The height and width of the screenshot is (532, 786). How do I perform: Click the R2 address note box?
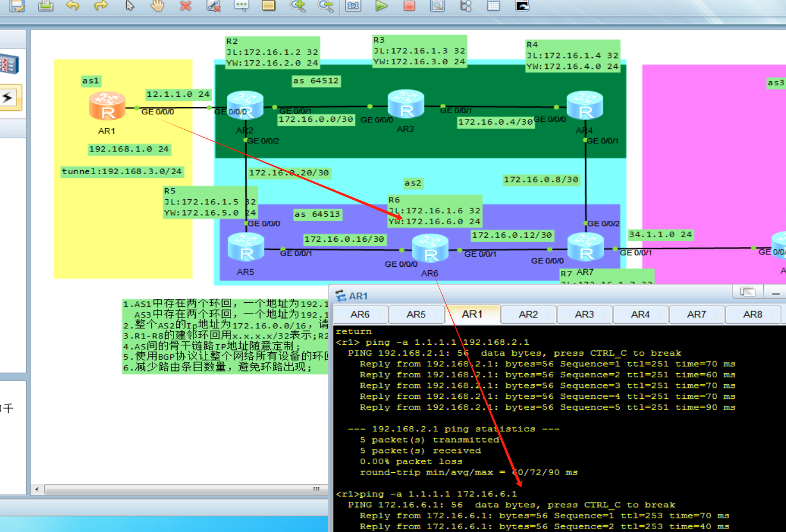[273, 52]
